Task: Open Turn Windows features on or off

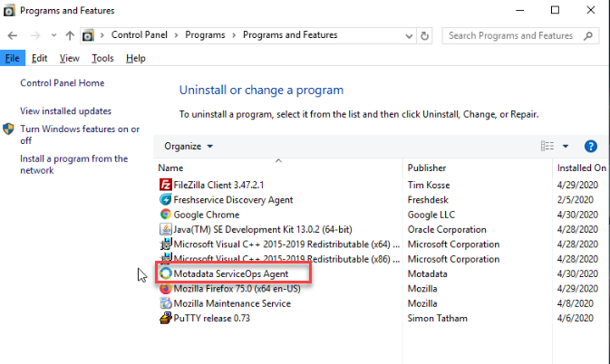Action: (80, 134)
